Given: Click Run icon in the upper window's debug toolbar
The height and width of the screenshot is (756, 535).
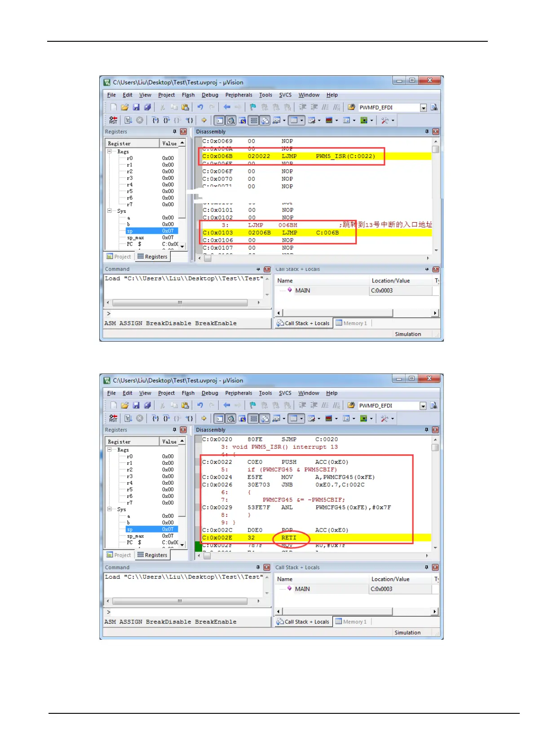Looking at the screenshot, I should pos(128,120).
